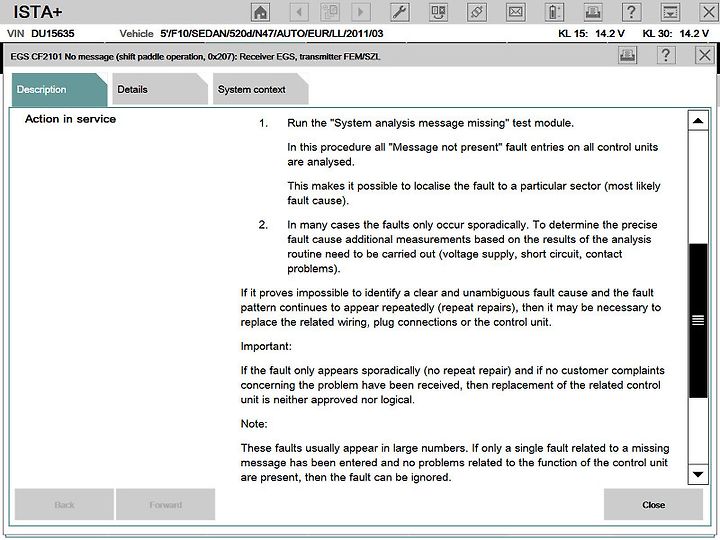Switch to the Details tab
This screenshot has height=540, width=720.
[159, 90]
